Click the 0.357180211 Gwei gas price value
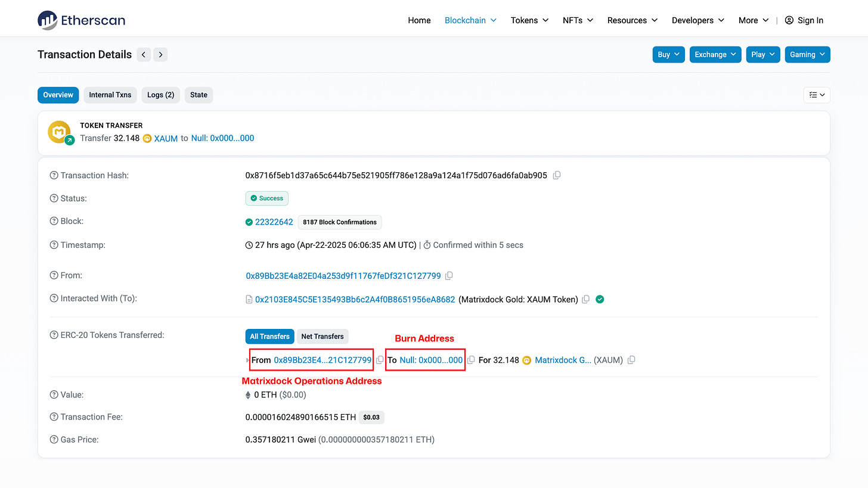The height and width of the screenshot is (488, 868). pos(281,440)
